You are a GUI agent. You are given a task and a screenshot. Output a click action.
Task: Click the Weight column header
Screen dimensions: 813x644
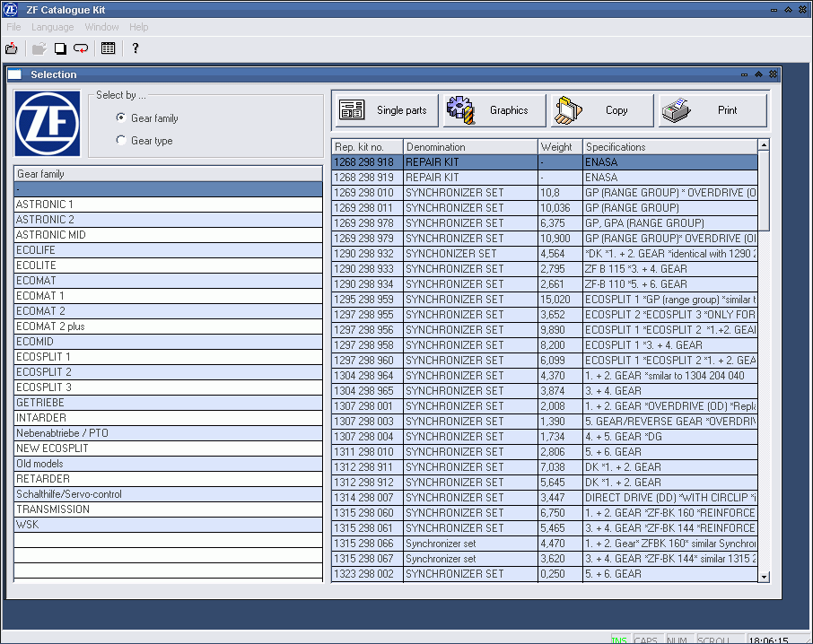coord(556,147)
